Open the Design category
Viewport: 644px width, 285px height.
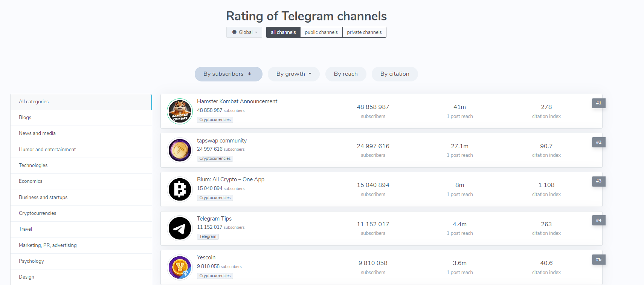tap(81, 277)
